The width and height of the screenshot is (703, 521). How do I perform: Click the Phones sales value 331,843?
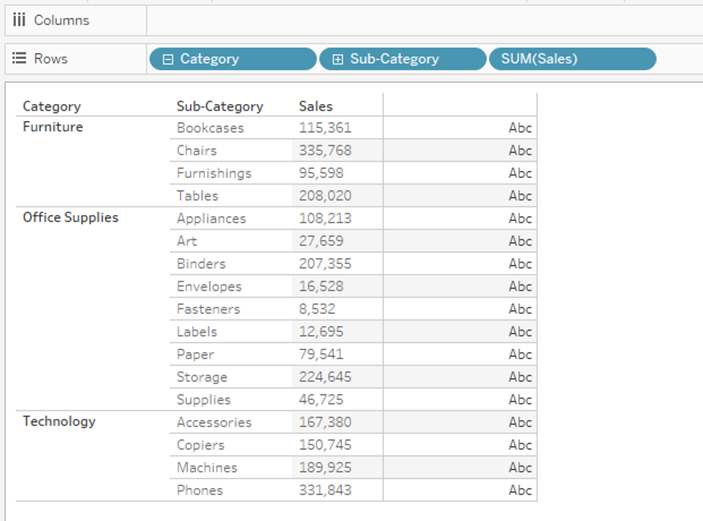point(325,490)
